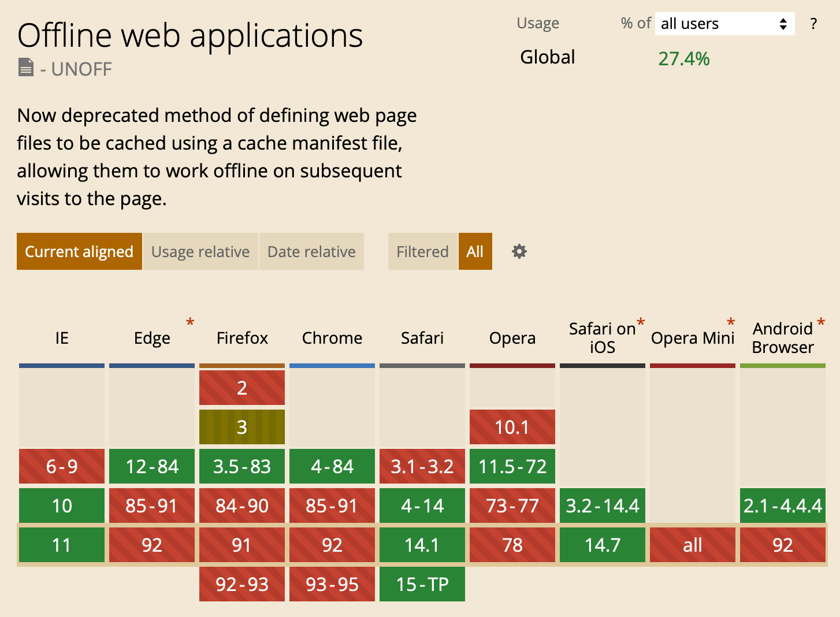The height and width of the screenshot is (617, 840).
Task: Select the Firefox 84-90 version cell
Action: 242,506
